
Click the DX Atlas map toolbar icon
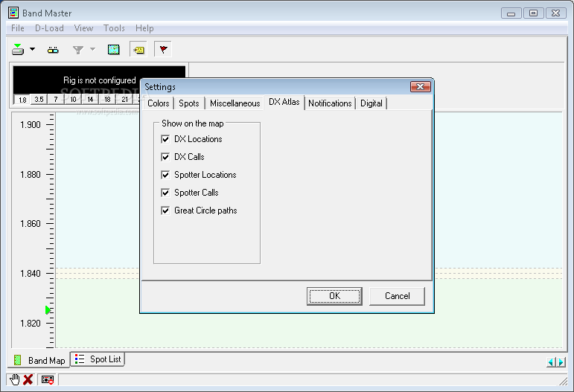pyautogui.click(x=113, y=50)
